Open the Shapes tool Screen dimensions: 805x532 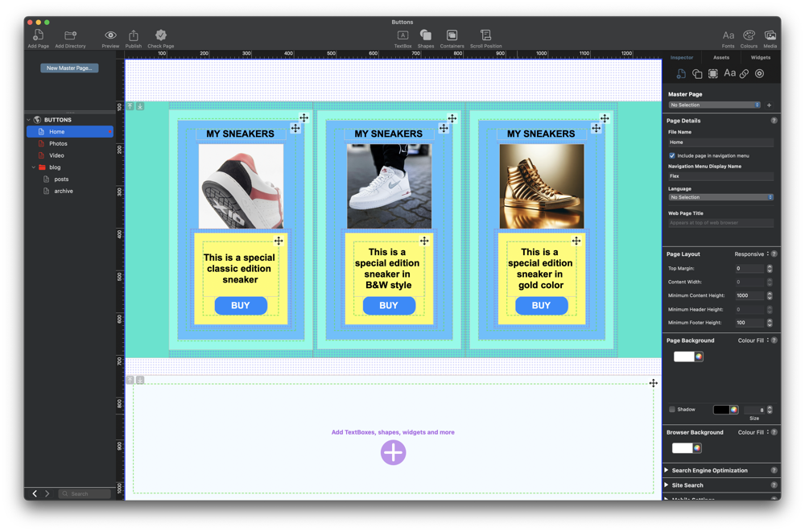(426, 35)
